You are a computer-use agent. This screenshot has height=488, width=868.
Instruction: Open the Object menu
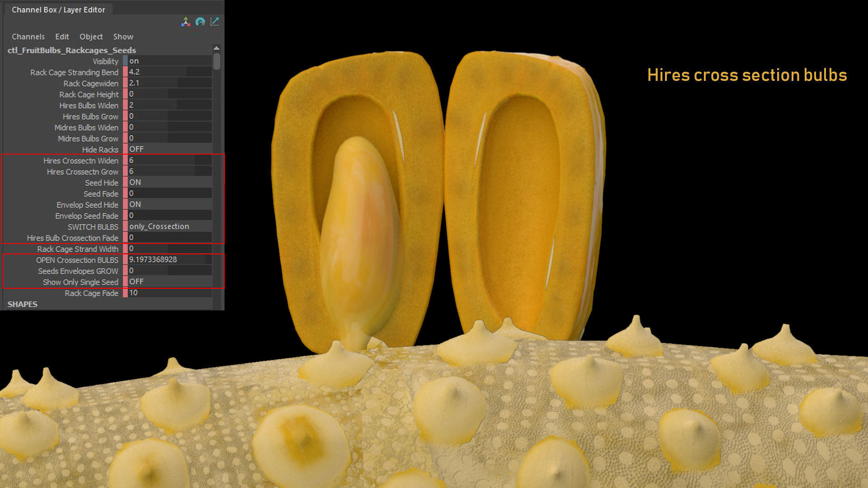click(91, 37)
